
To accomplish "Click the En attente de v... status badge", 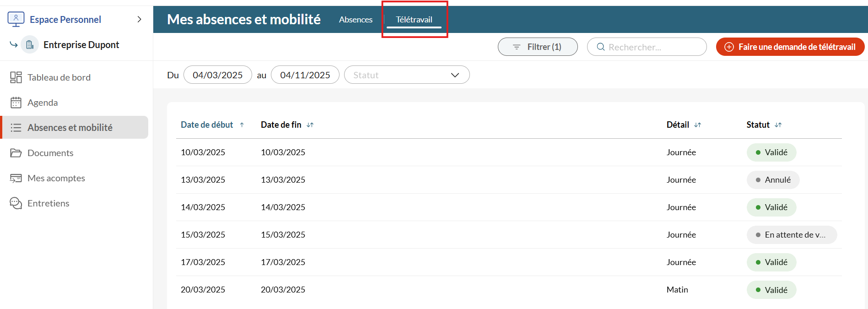I will pyautogui.click(x=792, y=235).
